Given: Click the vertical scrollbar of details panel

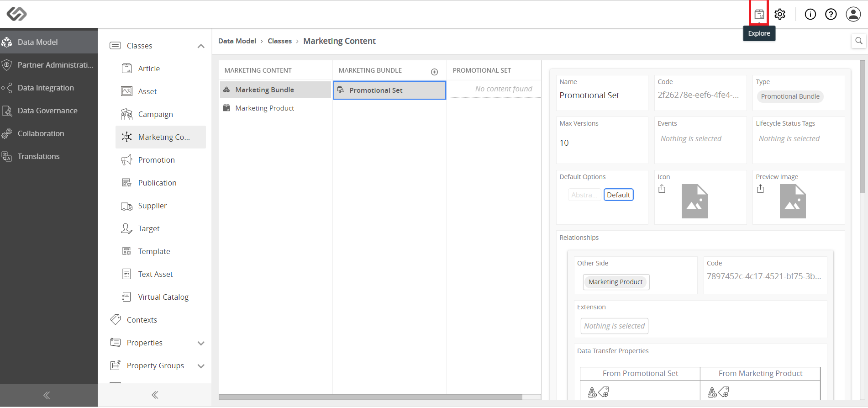Looking at the screenshot, I should 863,127.
